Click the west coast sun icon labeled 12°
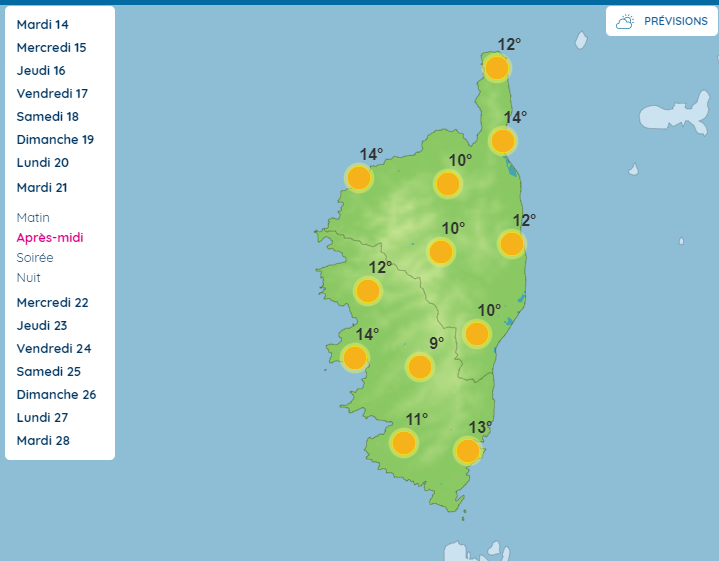 [x=368, y=290]
